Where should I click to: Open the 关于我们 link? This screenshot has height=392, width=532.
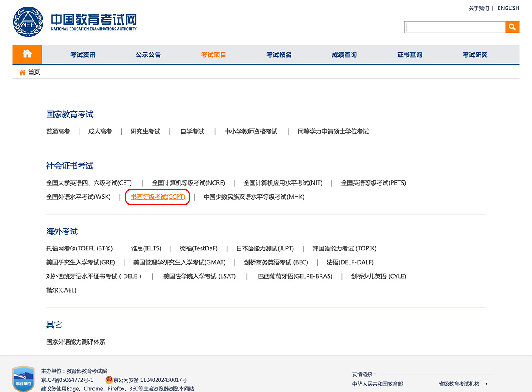pyautogui.click(x=478, y=8)
